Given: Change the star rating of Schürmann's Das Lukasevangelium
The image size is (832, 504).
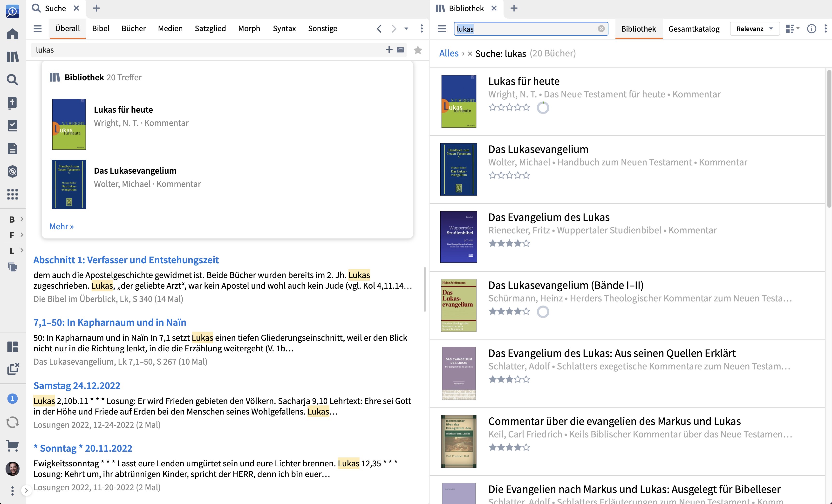Looking at the screenshot, I should [x=509, y=311].
